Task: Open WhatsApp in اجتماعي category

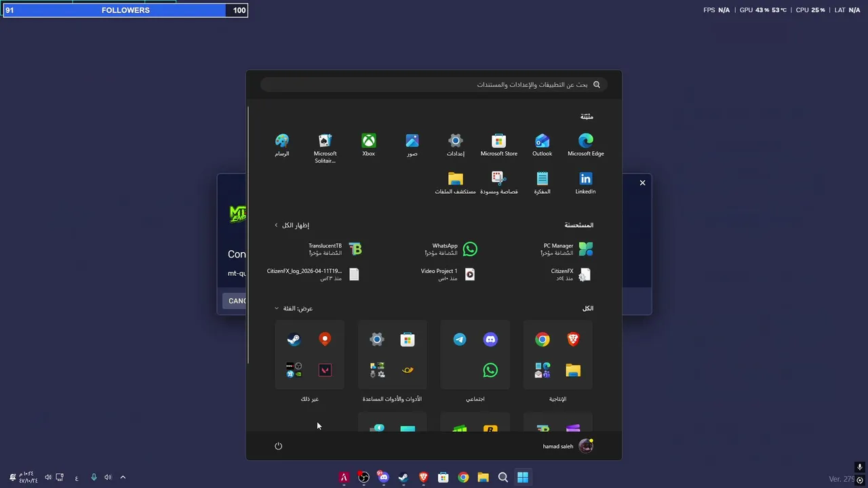Action: point(490,370)
